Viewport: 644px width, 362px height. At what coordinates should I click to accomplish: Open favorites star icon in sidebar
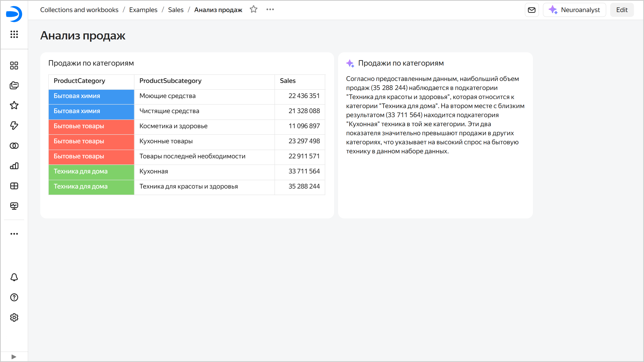click(x=14, y=105)
